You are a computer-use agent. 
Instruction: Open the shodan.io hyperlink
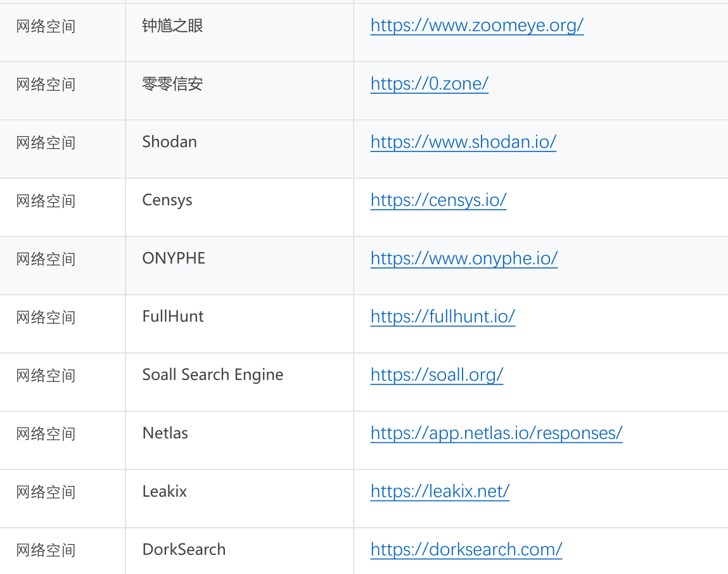[463, 142]
